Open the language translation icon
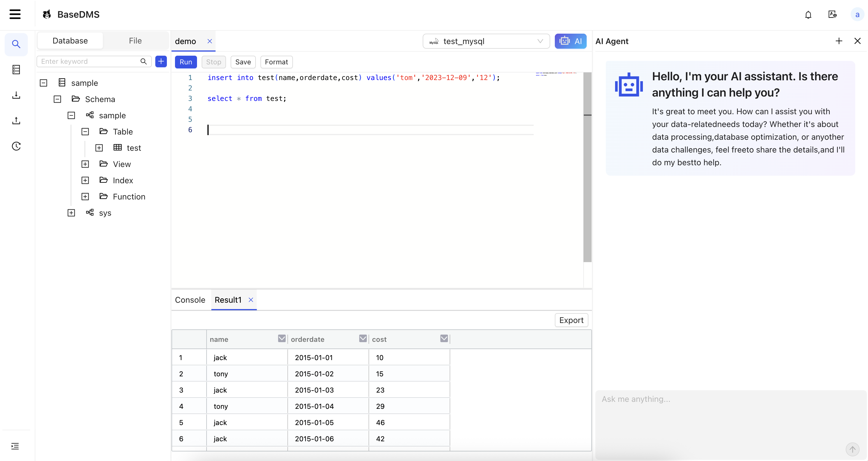 pyautogui.click(x=832, y=14)
